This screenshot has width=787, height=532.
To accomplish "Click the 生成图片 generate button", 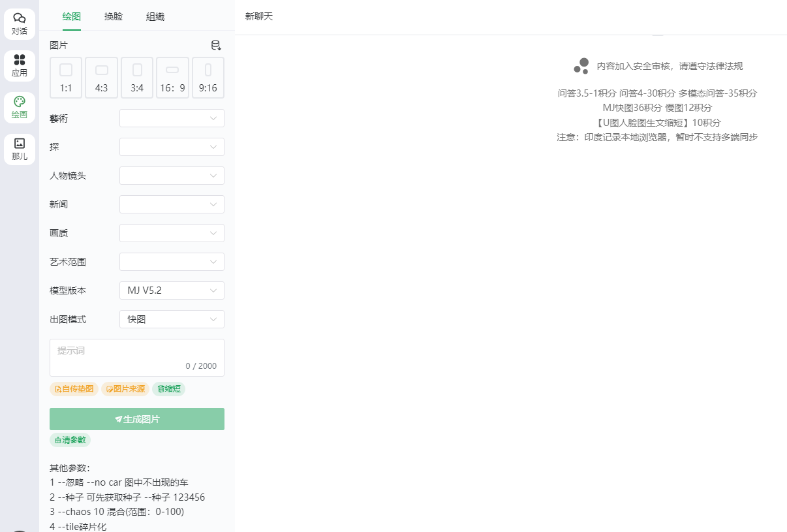I will click(137, 419).
